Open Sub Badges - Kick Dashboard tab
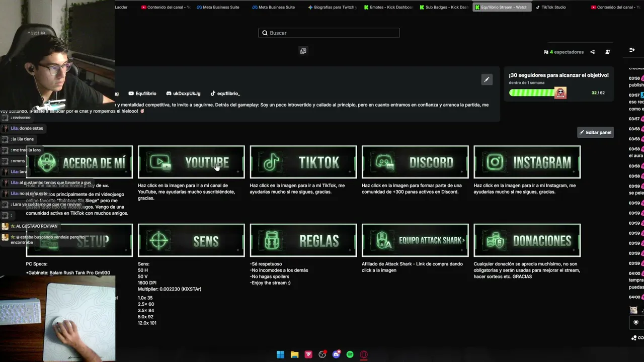This screenshot has width=644, height=362. tap(443, 7)
